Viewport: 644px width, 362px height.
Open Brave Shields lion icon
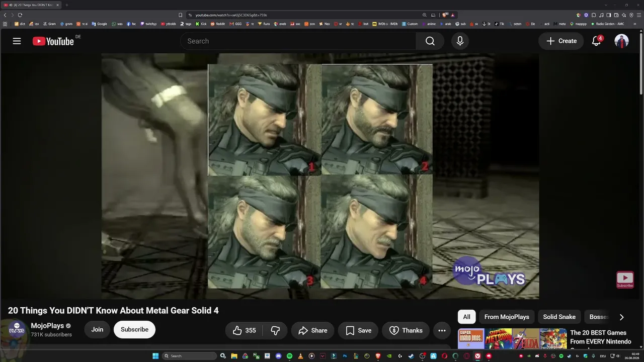click(x=445, y=15)
